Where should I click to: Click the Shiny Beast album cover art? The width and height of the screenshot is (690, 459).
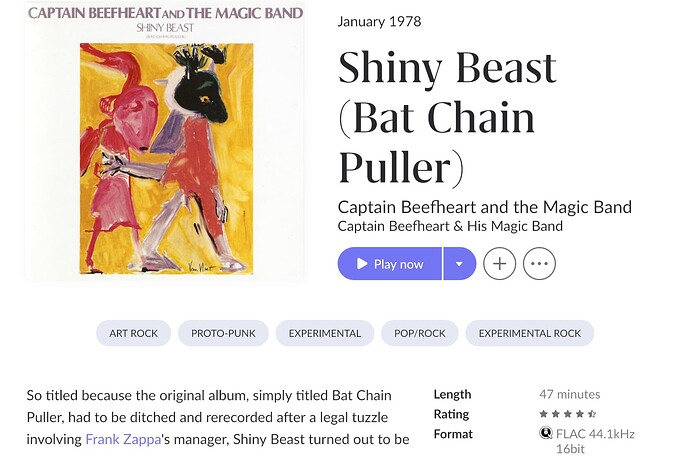[x=165, y=142]
